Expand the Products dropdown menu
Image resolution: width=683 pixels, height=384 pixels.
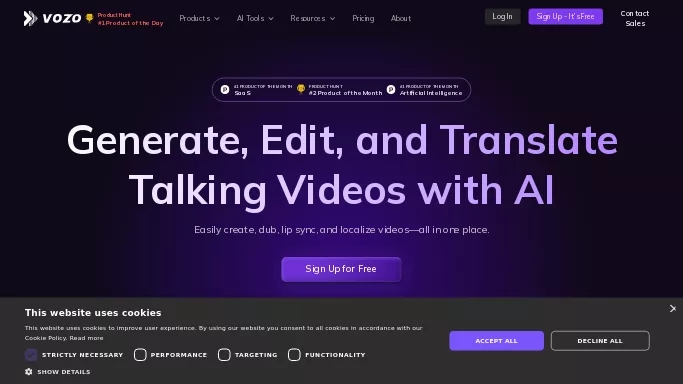199,18
